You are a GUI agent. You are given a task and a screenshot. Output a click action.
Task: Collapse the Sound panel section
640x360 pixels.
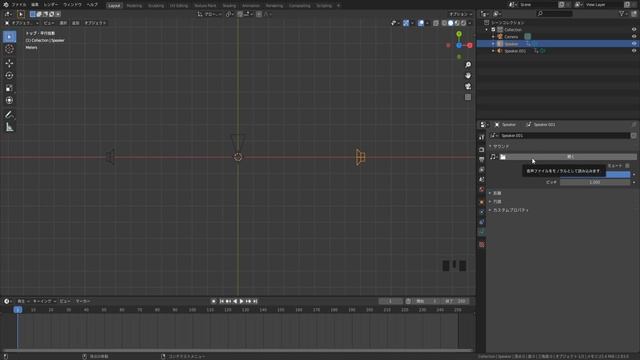tap(490, 146)
